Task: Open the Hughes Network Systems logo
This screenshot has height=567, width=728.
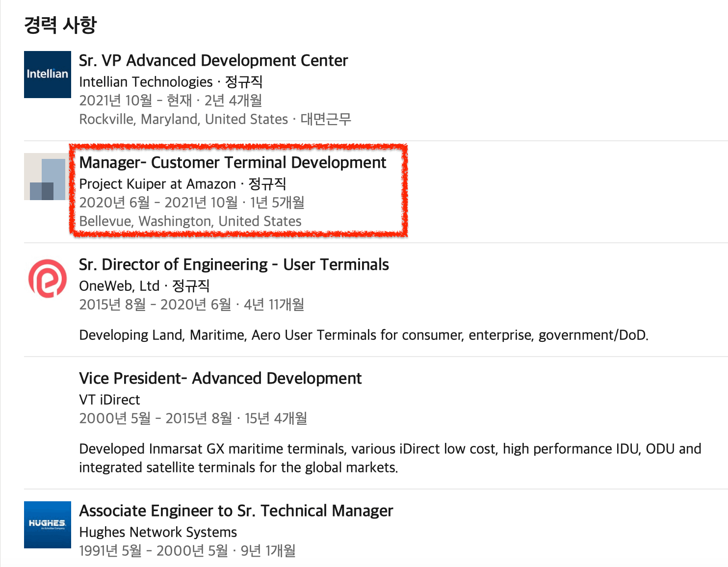Action: pos(48,525)
